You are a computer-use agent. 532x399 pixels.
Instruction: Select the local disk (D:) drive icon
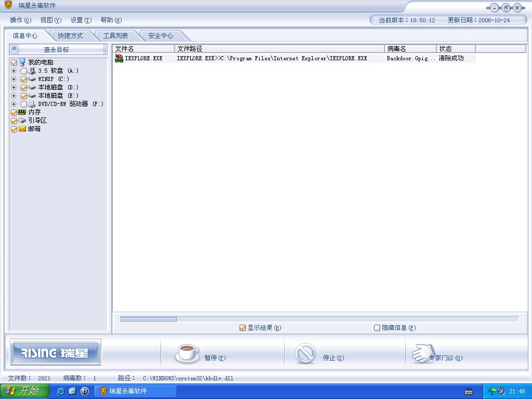32,87
